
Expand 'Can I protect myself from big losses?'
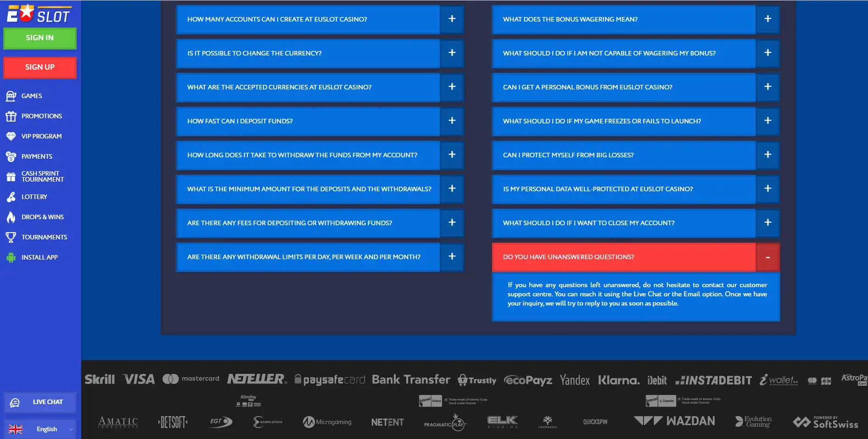pyautogui.click(x=767, y=155)
